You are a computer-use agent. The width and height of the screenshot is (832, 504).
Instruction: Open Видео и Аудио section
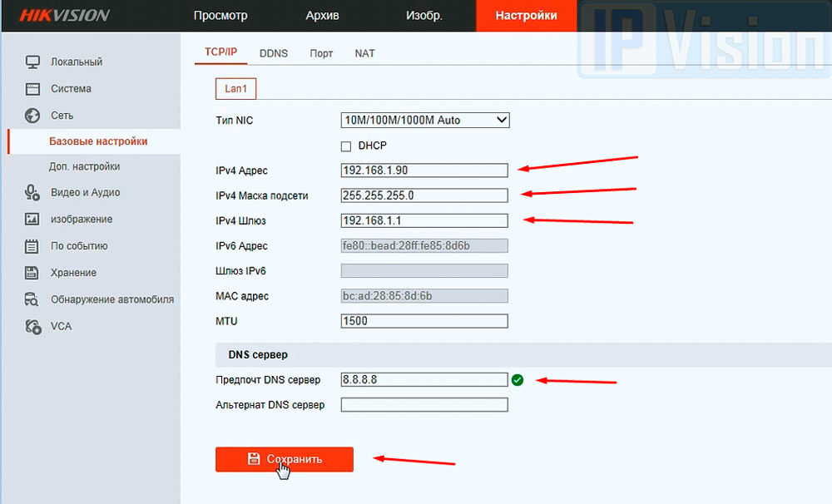86,193
